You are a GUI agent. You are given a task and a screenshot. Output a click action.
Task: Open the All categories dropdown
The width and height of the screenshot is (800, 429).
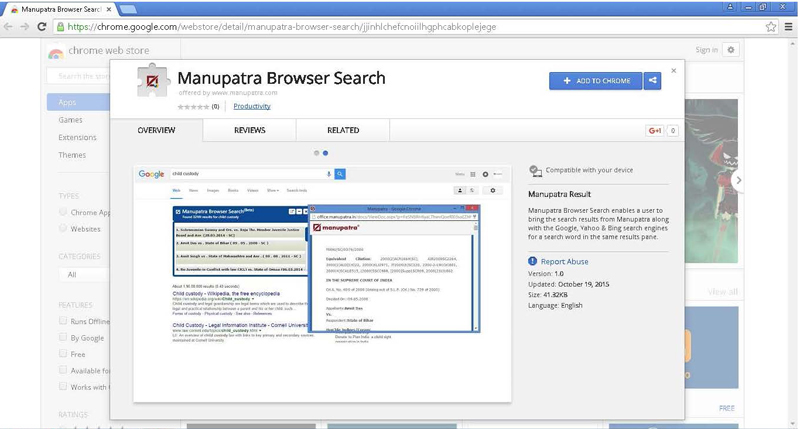tap(84, 274)
